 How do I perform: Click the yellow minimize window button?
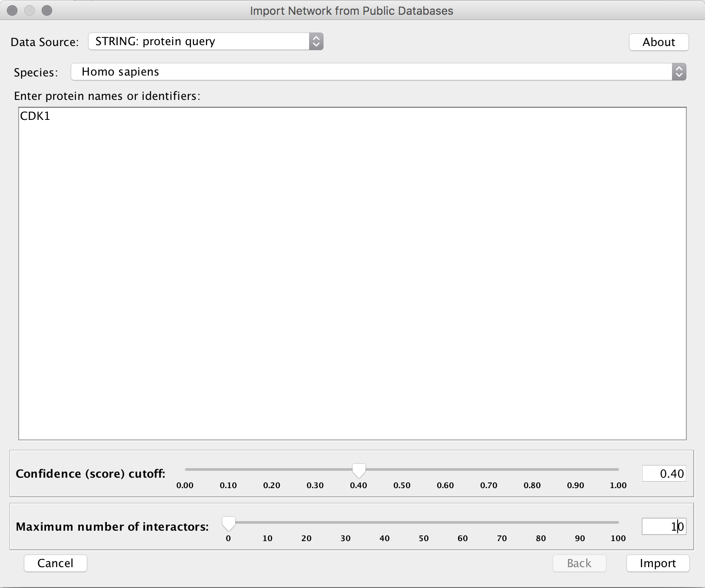(x=30, y=10)
